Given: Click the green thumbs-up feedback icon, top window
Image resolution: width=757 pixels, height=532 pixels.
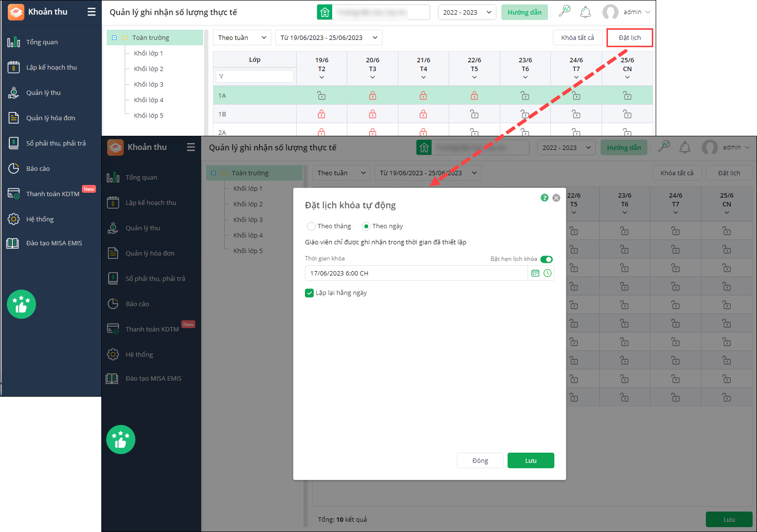Looking at the screenshot, I should coord(21,304).
